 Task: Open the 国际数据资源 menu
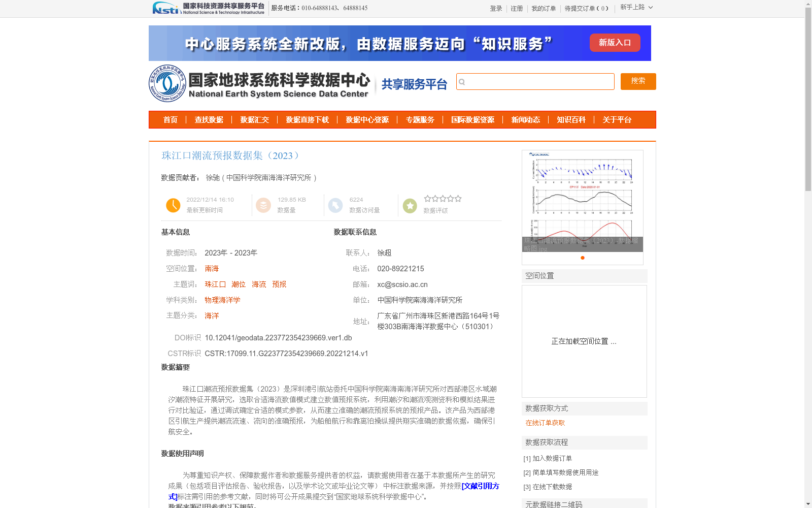[x=473, y=120]
